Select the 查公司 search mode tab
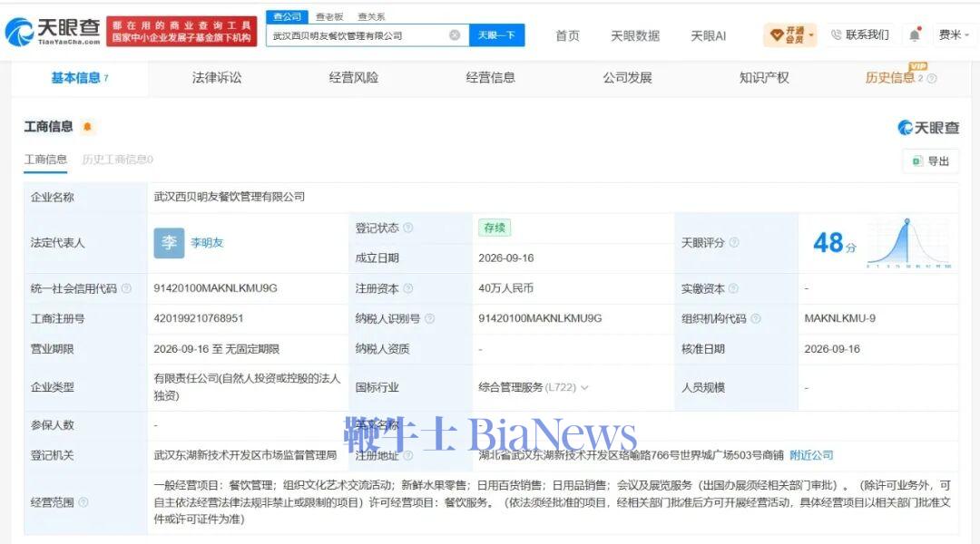This screenshot has width=980, height=544. (287, 17)
